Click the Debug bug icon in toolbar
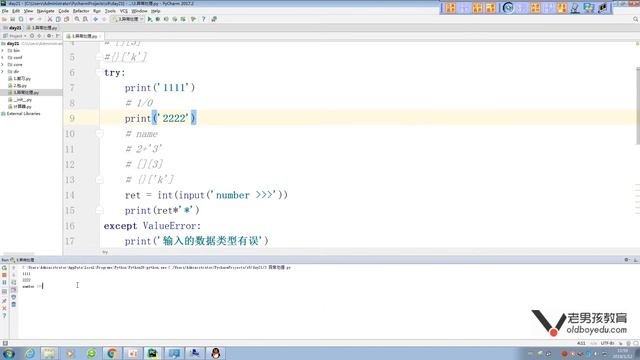This screenshot has width=640, height=360. click(x=158, y=19)
